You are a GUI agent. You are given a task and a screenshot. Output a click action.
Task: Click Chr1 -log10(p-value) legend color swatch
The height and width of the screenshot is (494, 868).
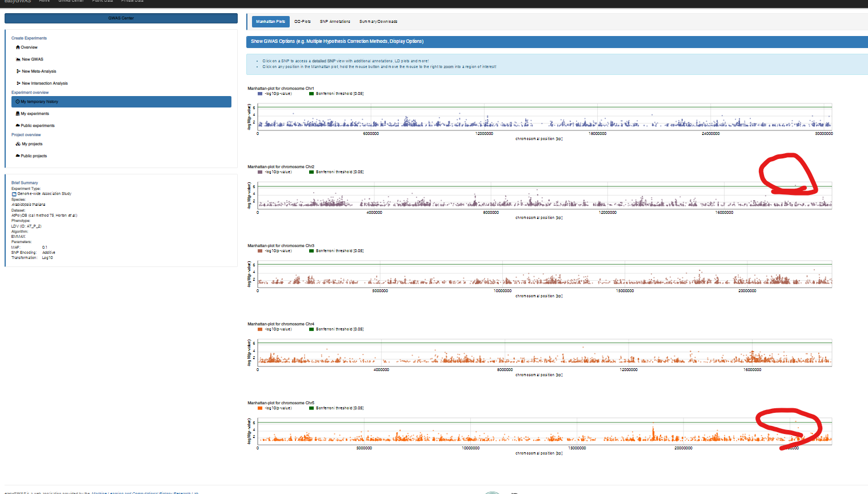click(260, 94)
